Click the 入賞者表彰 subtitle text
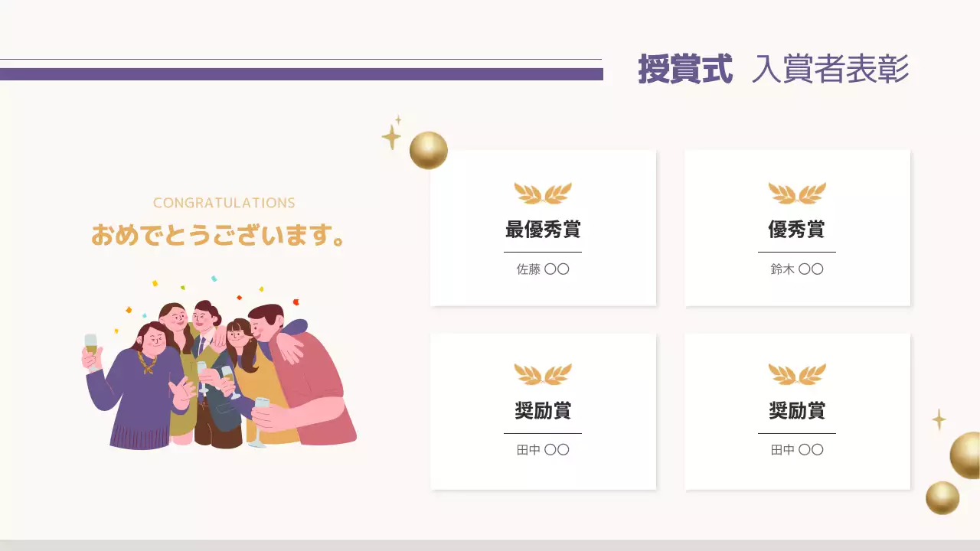This screenshot has height=551, width=980. click(831, 70)
